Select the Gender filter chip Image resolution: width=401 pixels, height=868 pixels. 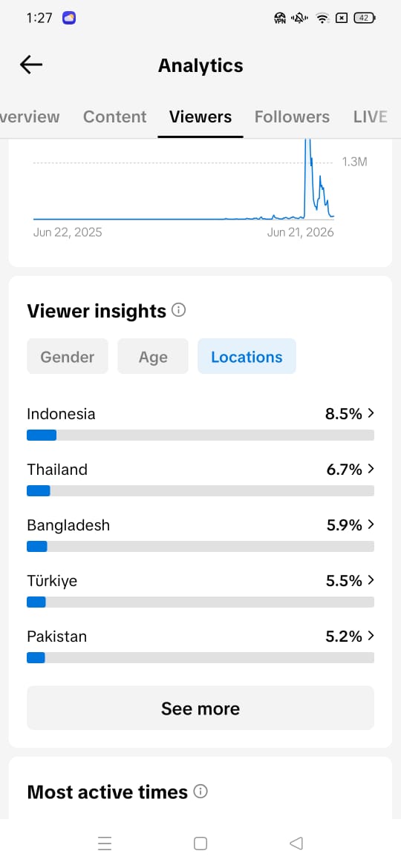click(68, 357)
